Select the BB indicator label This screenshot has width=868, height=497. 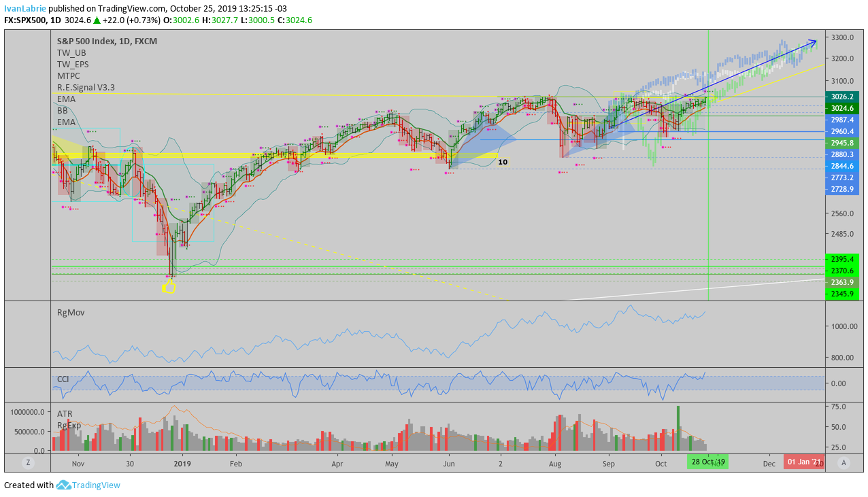click(x=63, y=111)
